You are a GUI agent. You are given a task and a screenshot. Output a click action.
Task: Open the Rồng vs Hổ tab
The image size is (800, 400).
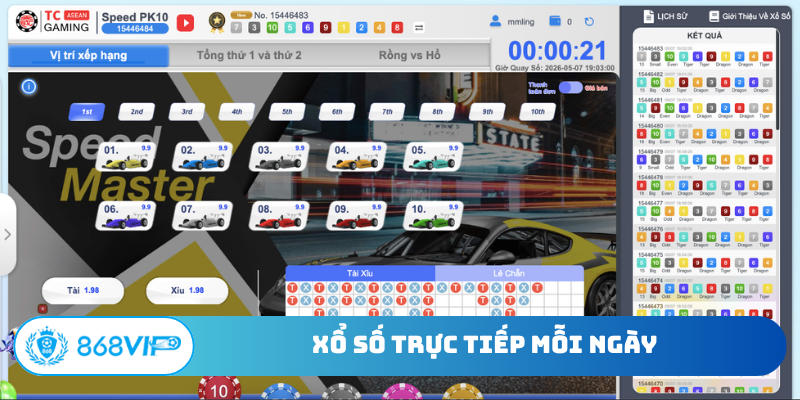coord(409,56)
